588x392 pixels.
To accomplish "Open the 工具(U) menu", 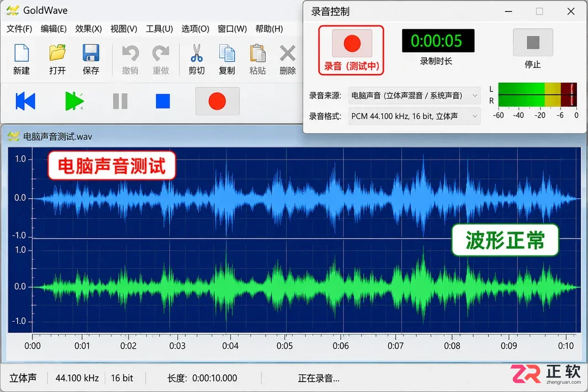I will point(160,29).
